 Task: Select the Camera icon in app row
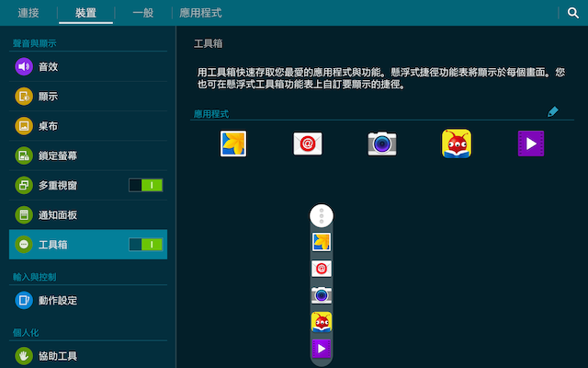point(382,144)
